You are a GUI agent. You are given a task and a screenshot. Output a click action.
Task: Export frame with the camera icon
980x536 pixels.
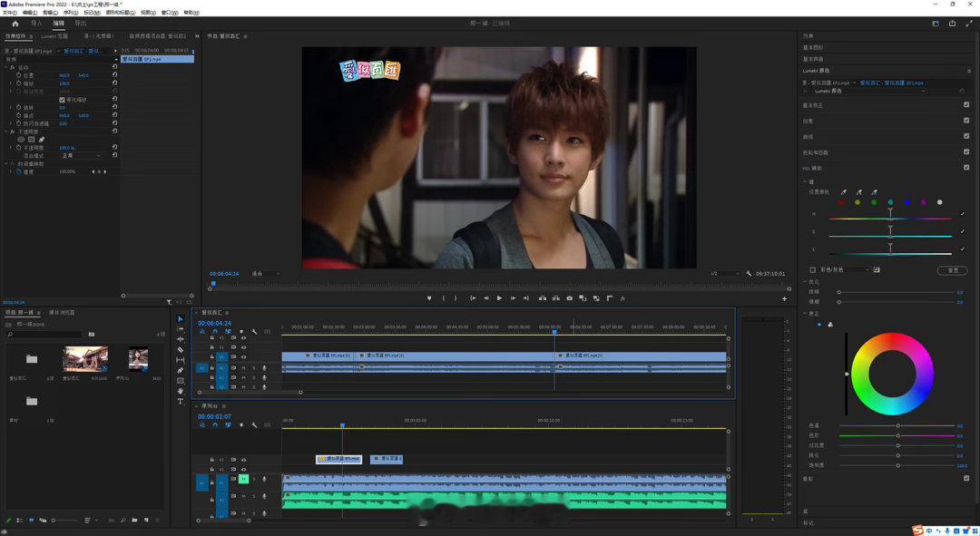pos(569,298)
